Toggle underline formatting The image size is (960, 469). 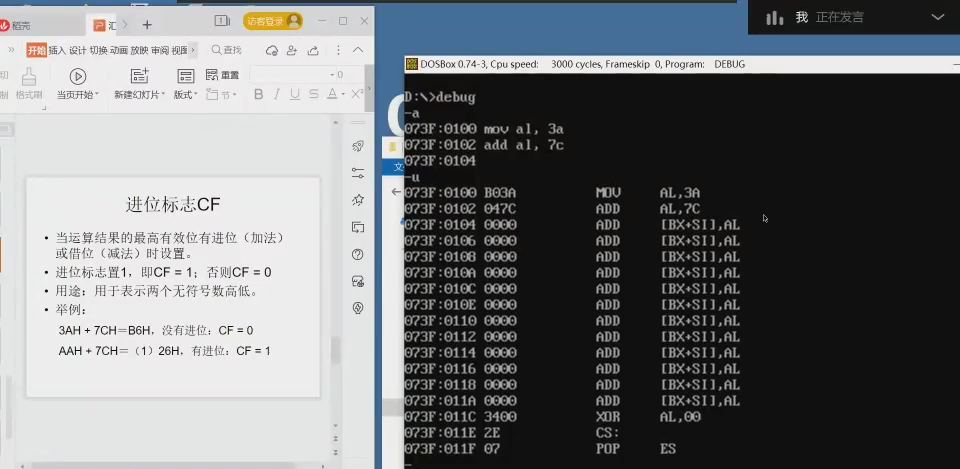tap(294, 94)
